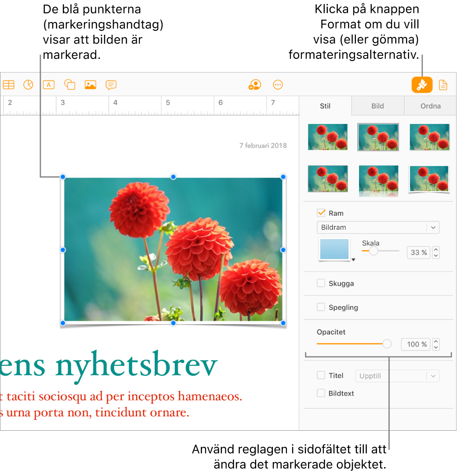Select the flower image in document
The image size is (457, 476).
pyautogui.click(x=173, y=250)
